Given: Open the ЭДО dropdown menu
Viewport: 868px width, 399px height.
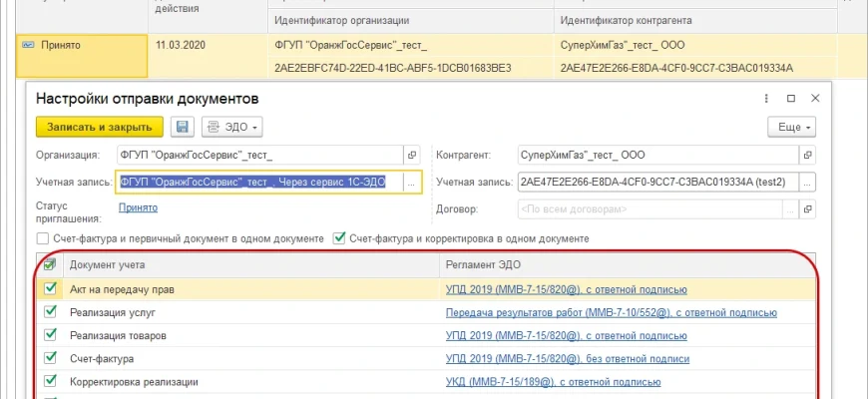Looking at the screenshot, I should click(x=231, y=127).
